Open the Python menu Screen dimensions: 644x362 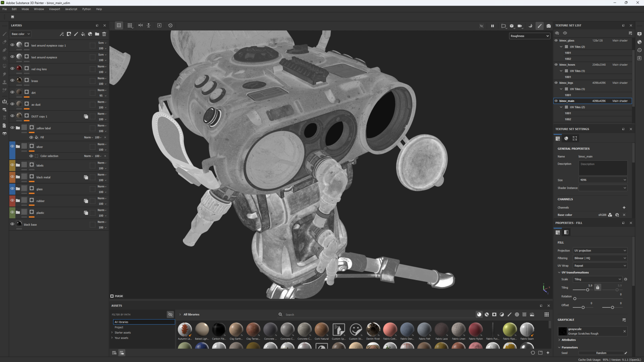click(x=86, y=9)
